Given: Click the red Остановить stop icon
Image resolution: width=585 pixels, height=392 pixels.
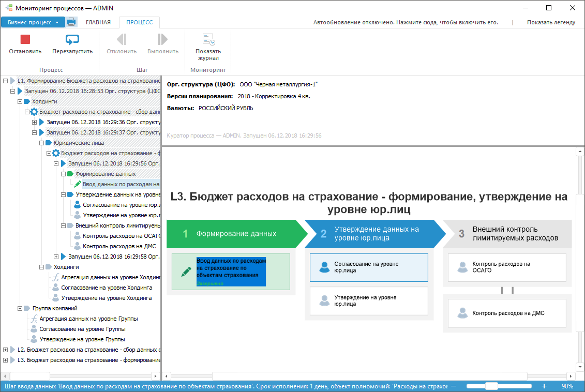Looking at the screenshot, I should (25, 39).
